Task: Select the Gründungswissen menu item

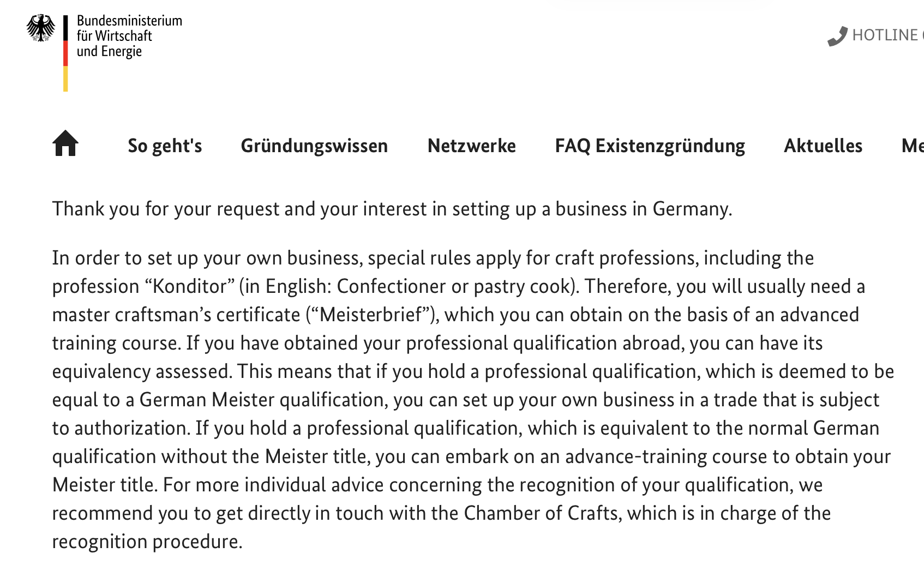Action: point(314,146)
